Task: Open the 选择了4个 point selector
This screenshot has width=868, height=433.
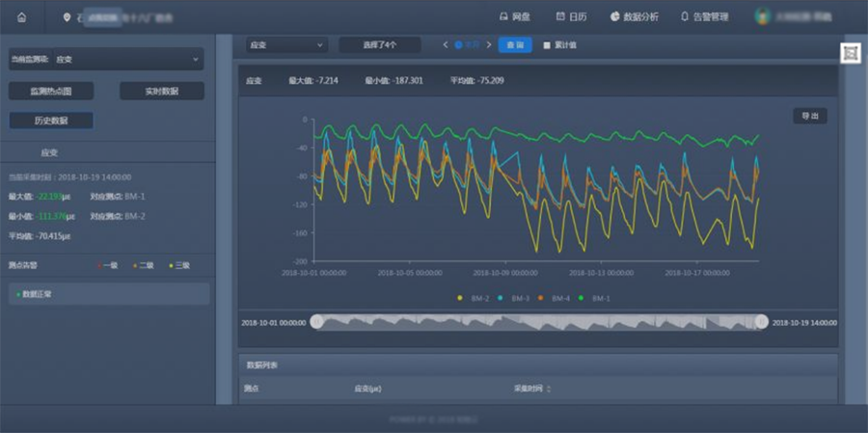Action: coord(380,44)
